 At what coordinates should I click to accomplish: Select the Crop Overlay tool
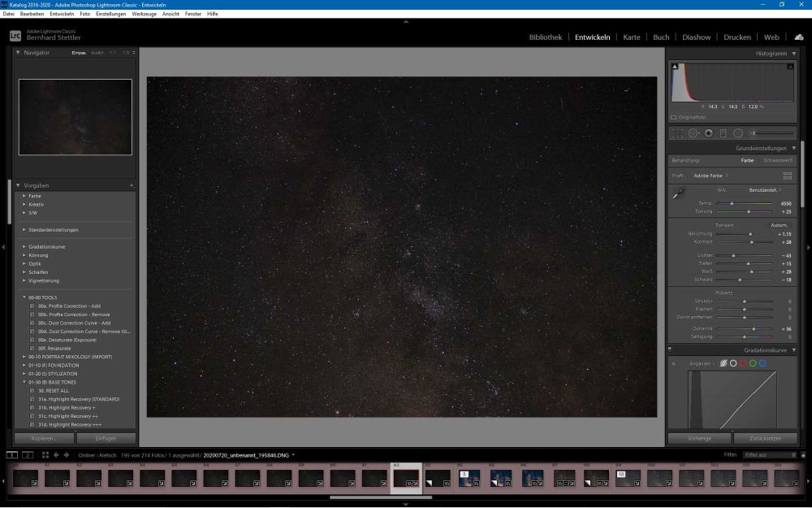677,132
